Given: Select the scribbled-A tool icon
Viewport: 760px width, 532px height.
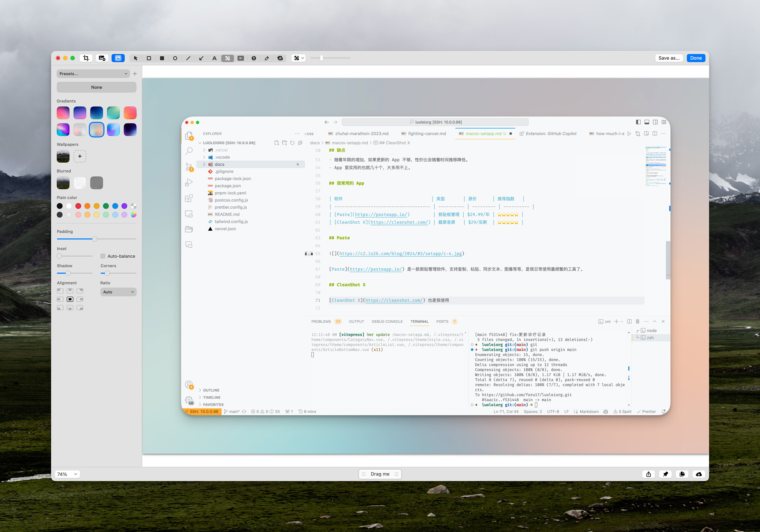Looking at the screenshot, I should point(280,58).
